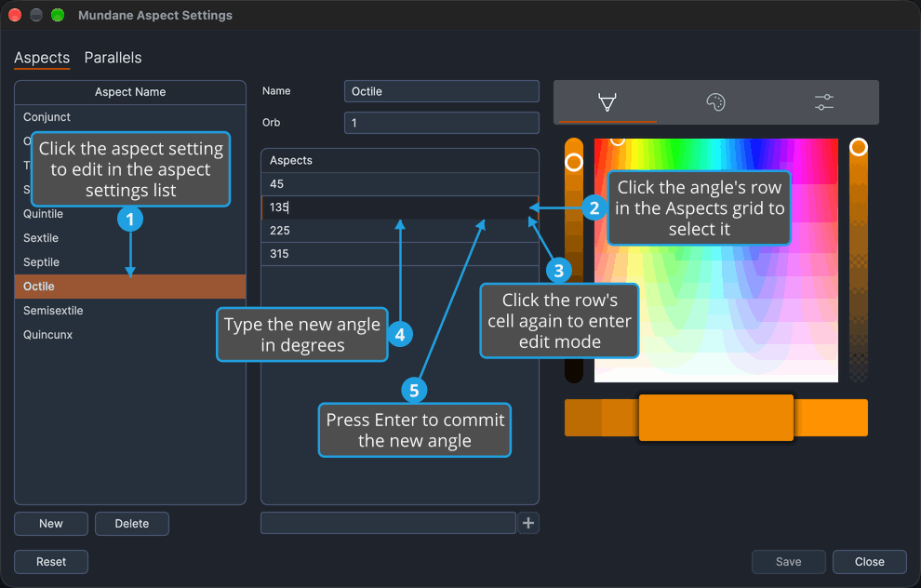
Task: Click the darkest orange shade on left strip
Action: pos(583,418)
